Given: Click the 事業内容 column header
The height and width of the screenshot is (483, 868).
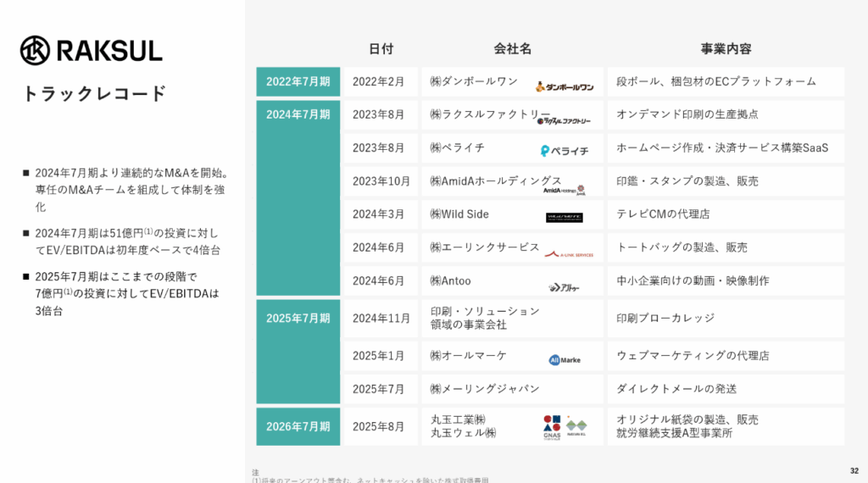Looking at the screenshot, I should [x=726, y=48].
